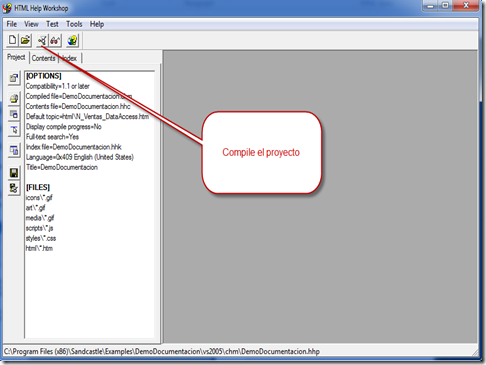Select Index file=DemoDocumentacion.hhk line
Viewport: 486px width, 365px height.
coord(74,147)
